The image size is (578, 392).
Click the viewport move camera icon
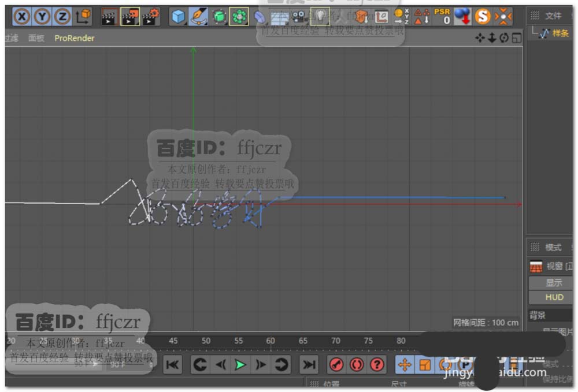pos(480,38)
